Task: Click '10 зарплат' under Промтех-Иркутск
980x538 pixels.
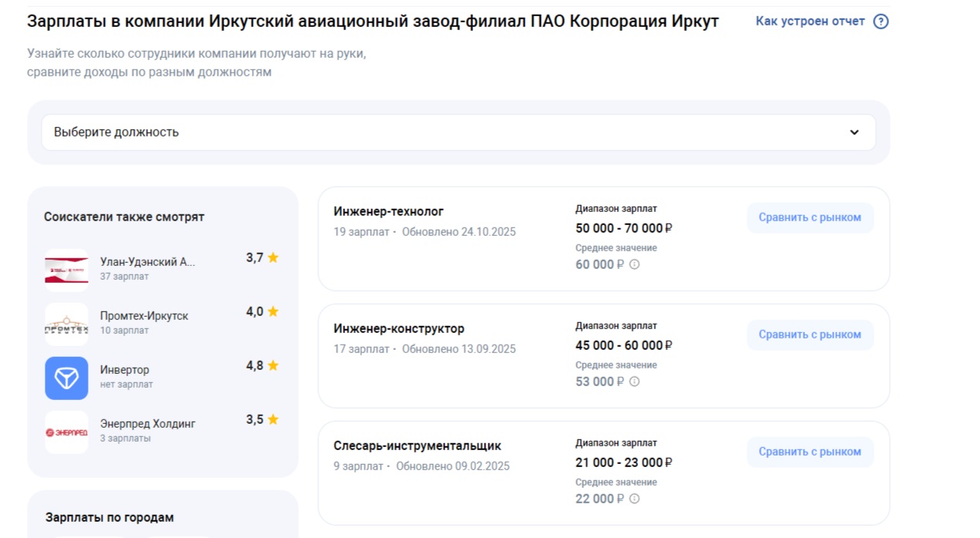Action: 124,331
